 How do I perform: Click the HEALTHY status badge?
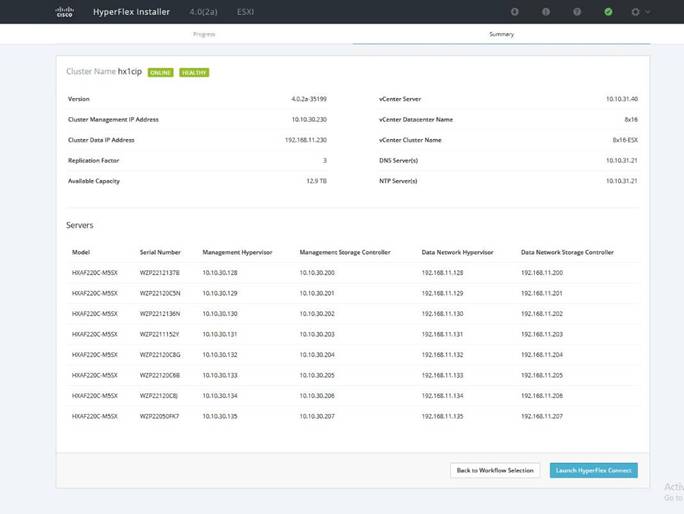(x=194, y=72)
